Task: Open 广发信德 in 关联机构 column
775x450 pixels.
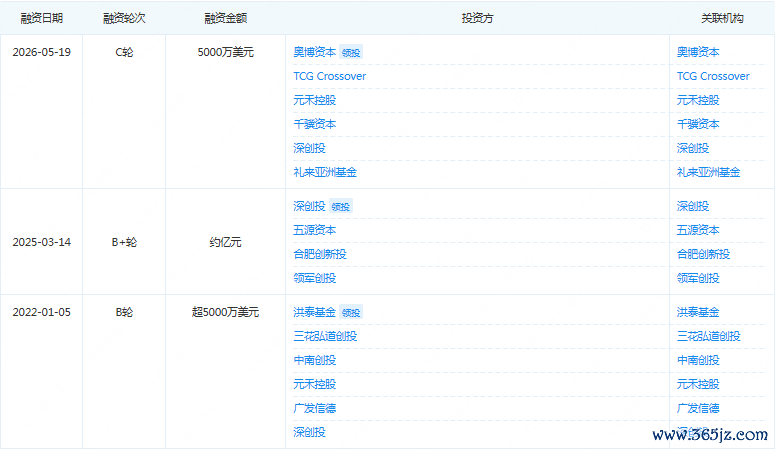Action: [698, 408]
